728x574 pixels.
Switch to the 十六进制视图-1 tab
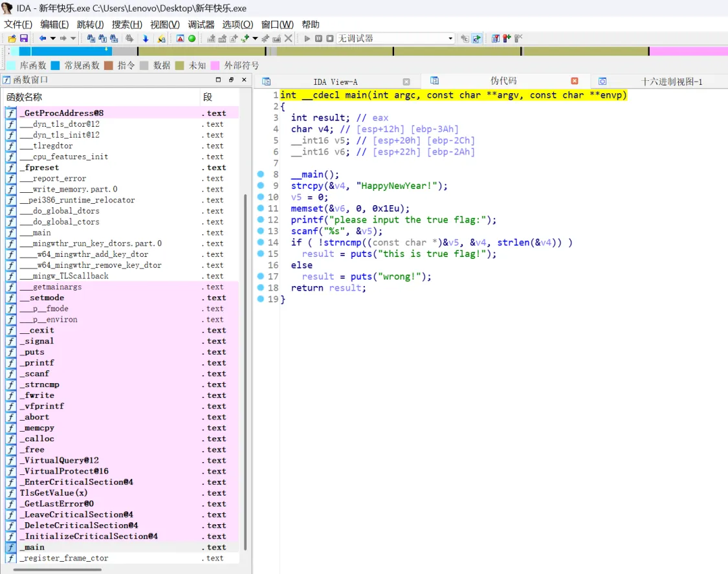[x=671, y=82]
